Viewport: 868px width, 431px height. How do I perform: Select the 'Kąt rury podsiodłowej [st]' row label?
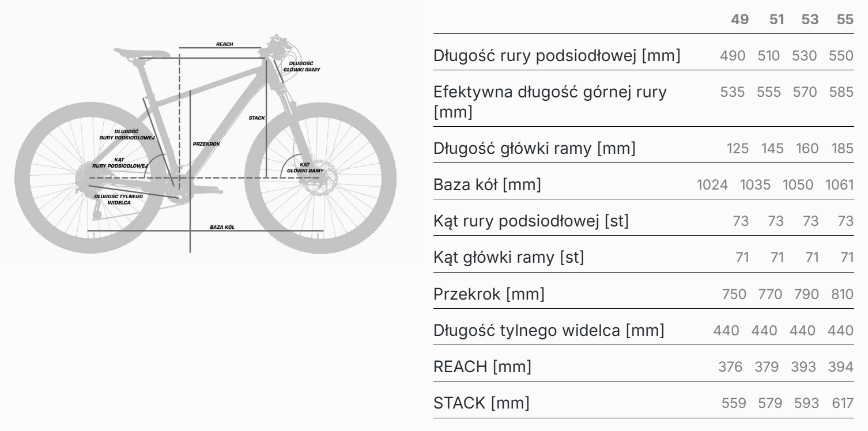(x=531, y=221)
